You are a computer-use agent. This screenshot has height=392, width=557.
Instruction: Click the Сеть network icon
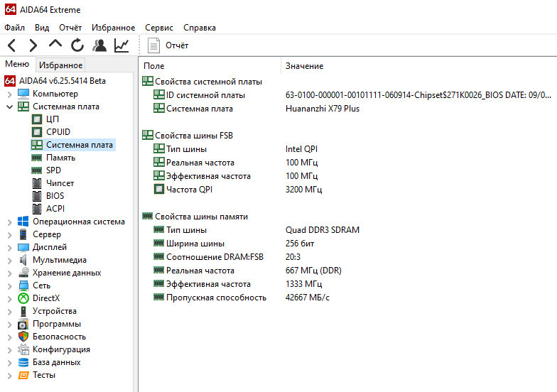[23, 285]
